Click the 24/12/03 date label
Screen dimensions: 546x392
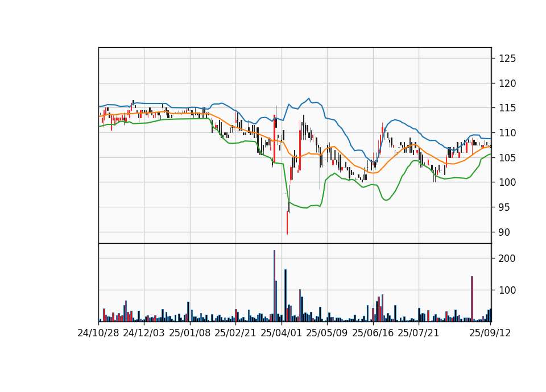[144, 333]
